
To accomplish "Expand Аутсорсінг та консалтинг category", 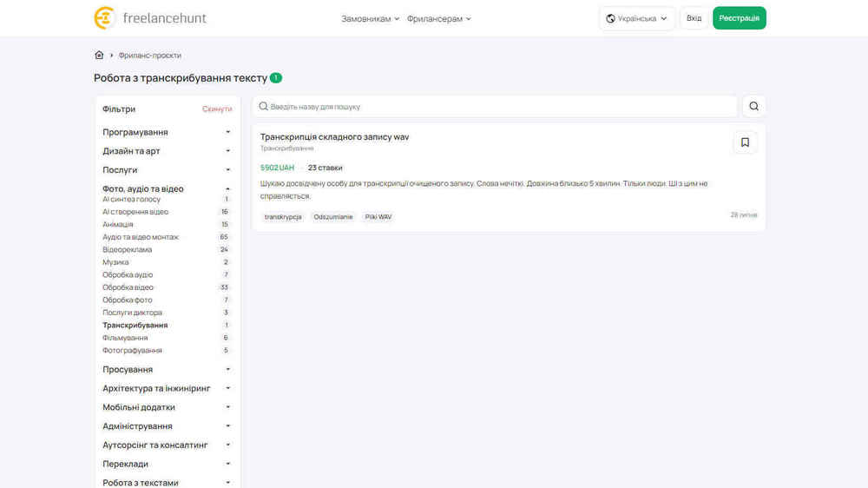I will (167, 445).
